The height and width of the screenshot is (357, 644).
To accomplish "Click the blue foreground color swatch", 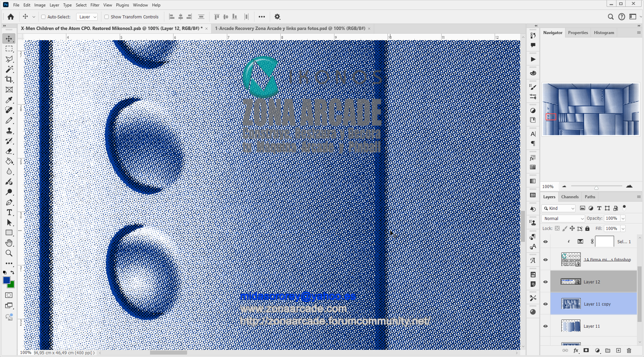I will pos(6,280).
